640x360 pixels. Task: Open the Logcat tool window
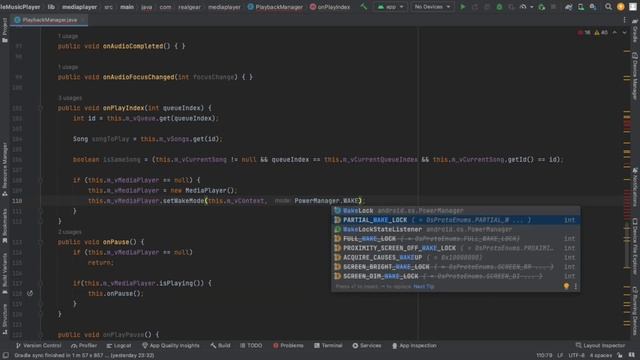(x=119, y=345)
